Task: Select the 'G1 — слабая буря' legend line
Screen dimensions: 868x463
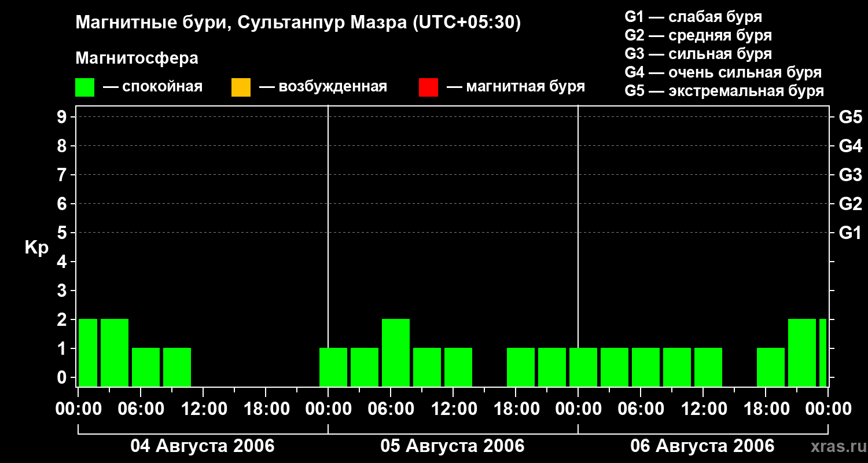Action: click(693, 17)
